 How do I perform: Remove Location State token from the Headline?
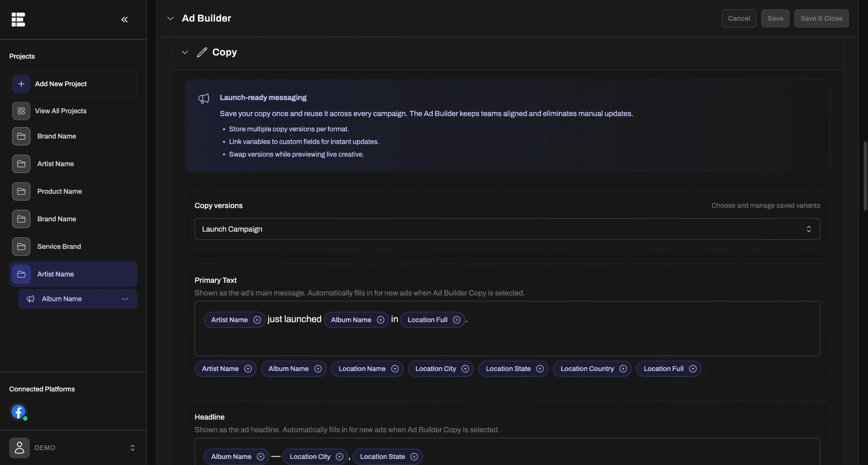pos(414,457)
